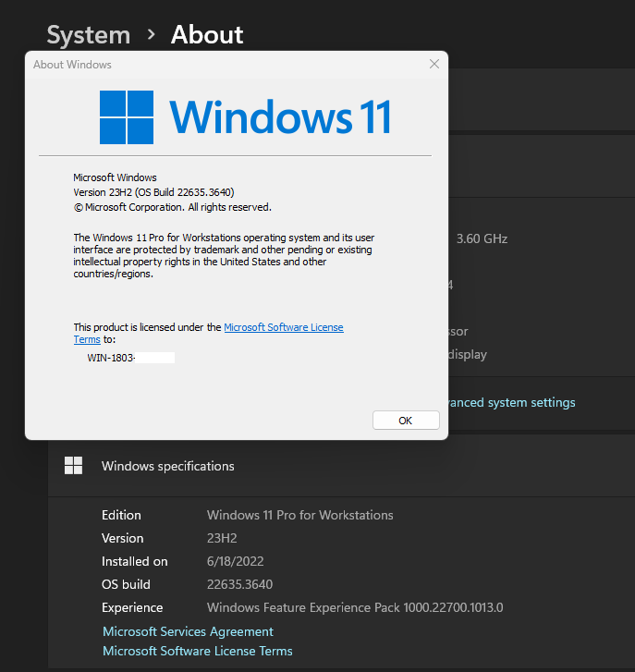Click the Edition label
This screenshot has height=672, width=635.
[x=121, y=515]
